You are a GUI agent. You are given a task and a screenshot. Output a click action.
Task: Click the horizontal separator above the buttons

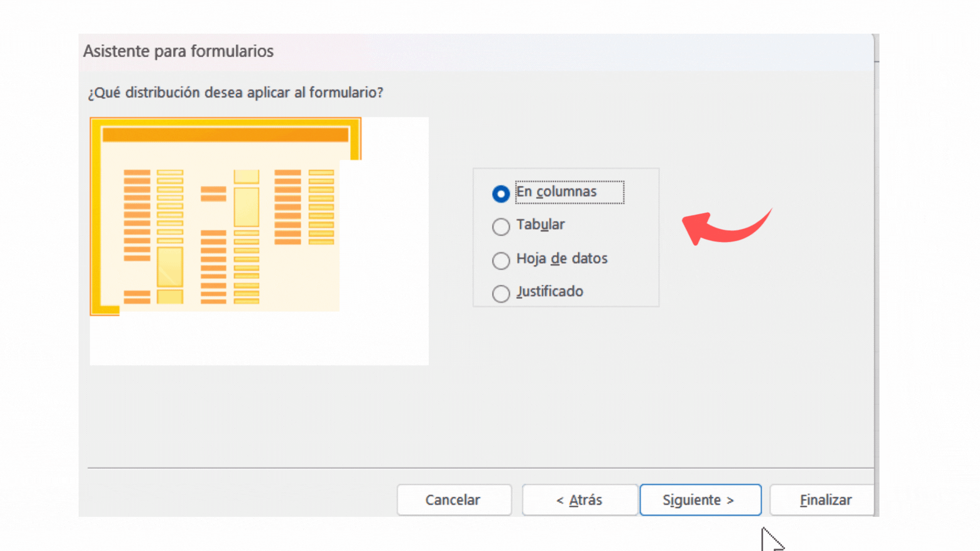click(x=480, y=467)
